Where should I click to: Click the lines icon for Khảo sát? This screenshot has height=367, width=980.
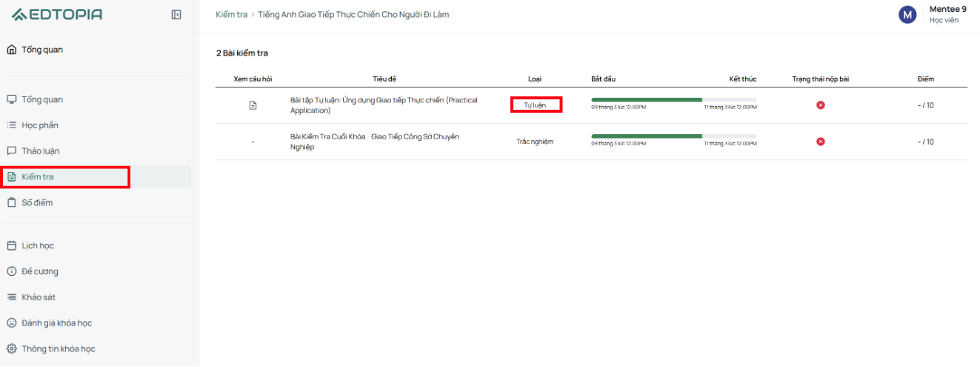click(x=11, y=297)
